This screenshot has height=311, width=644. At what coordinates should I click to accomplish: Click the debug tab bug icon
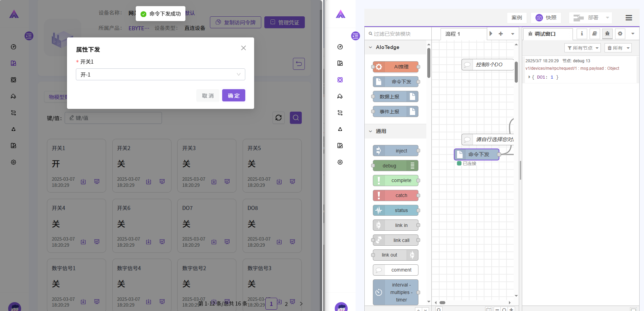[x=607, y=34]
